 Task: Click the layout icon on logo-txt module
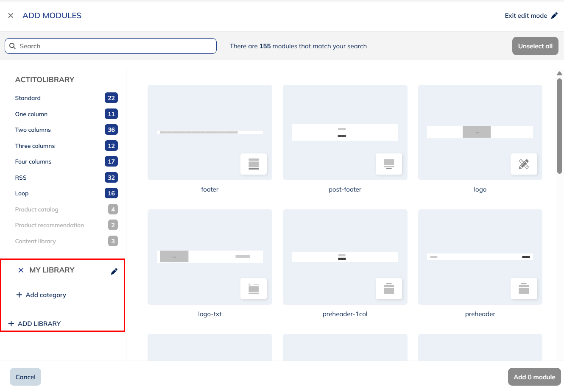(254, 289)
